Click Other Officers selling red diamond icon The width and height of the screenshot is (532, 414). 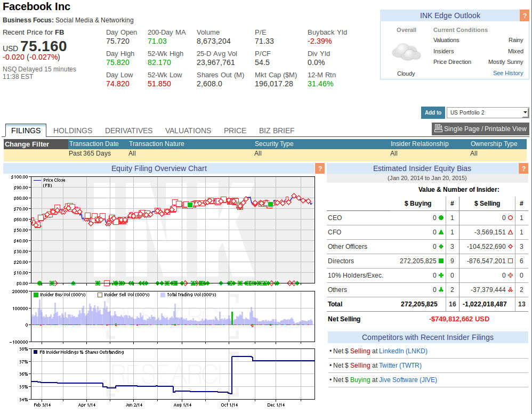coord(510,247)
